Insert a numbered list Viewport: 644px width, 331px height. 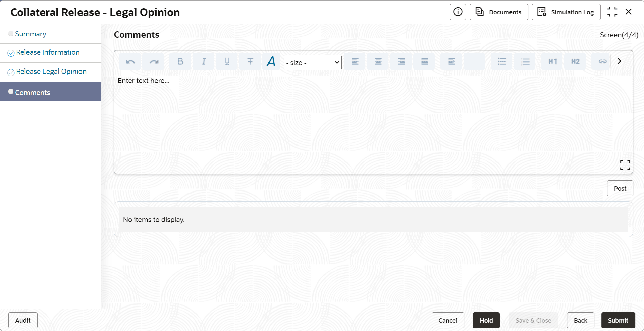525,61
